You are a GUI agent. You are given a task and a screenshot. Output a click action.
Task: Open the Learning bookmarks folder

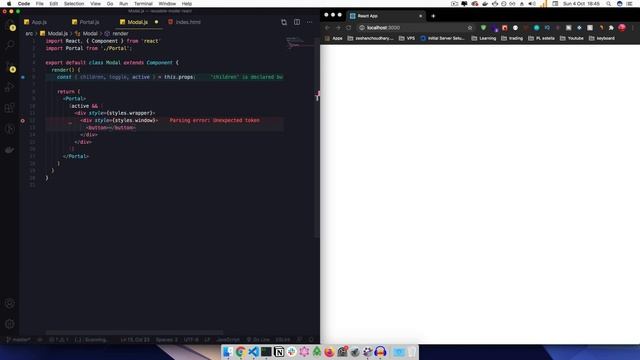[x=484, y=38]
